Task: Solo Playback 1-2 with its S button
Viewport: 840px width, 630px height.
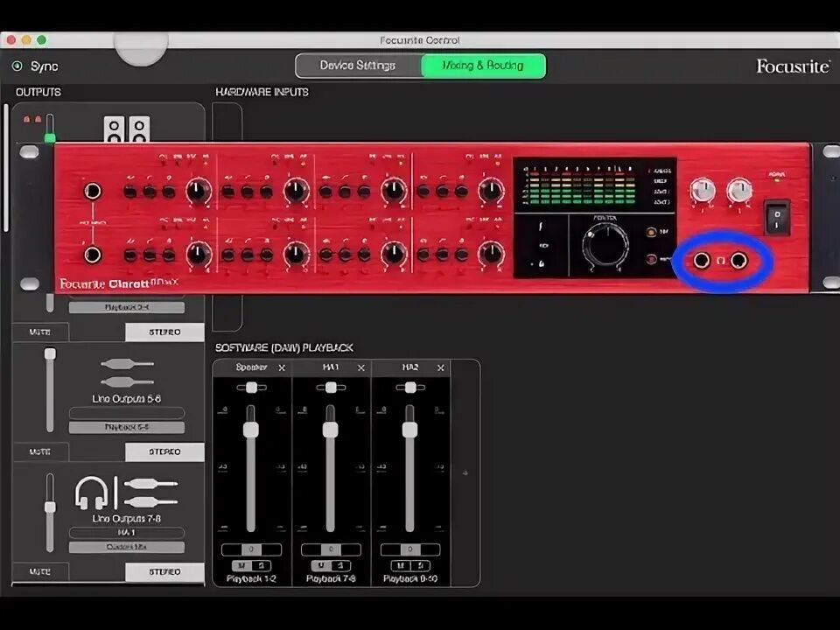Action: pos(262,566)
